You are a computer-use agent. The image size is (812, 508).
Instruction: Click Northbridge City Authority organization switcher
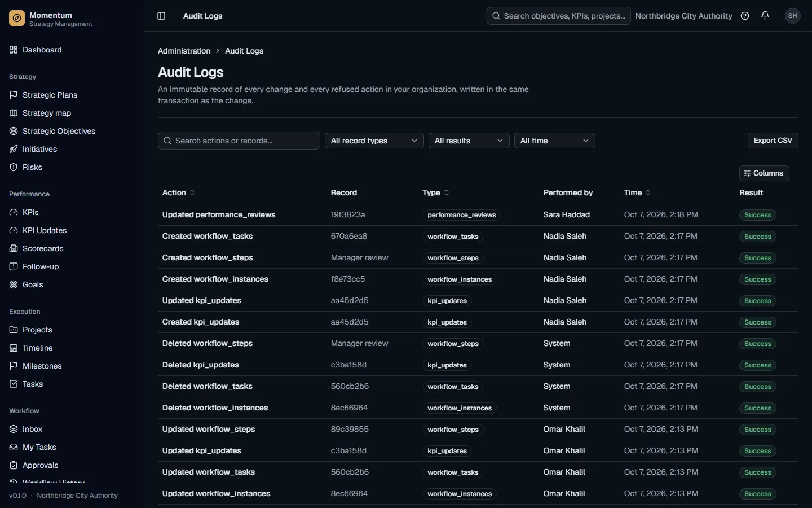pyautogui.click(x=684, y=16)
